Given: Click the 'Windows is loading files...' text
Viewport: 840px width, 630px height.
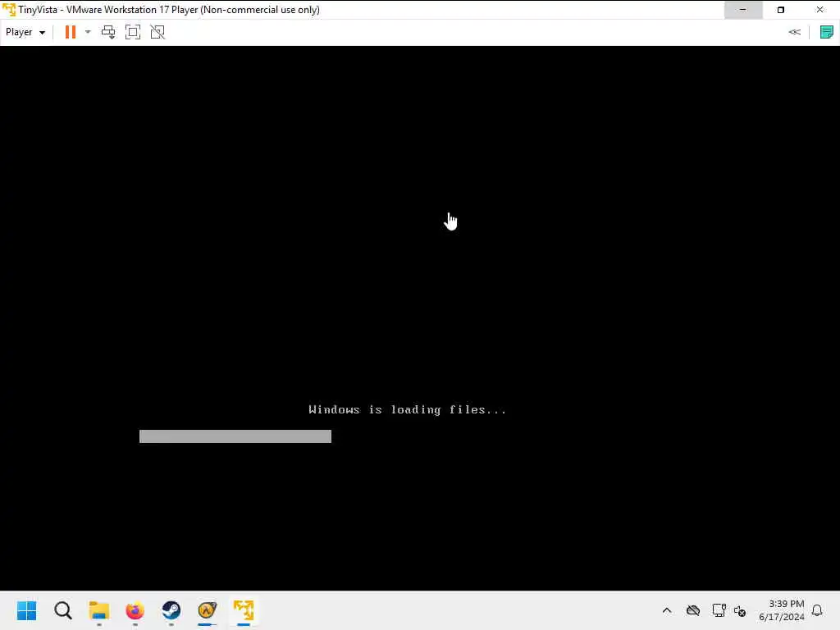Looking at the screenshot, I should pyautogui.click(x=407, y=410).
